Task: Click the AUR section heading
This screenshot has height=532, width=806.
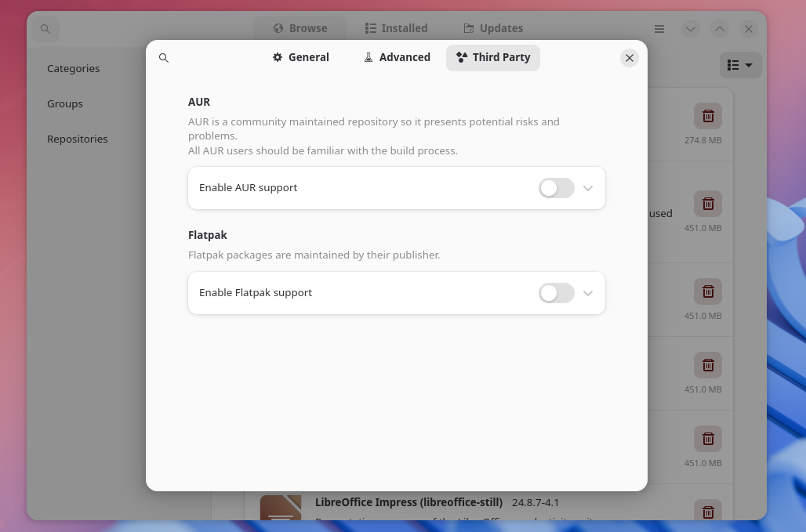Action: tap(199, 102)
